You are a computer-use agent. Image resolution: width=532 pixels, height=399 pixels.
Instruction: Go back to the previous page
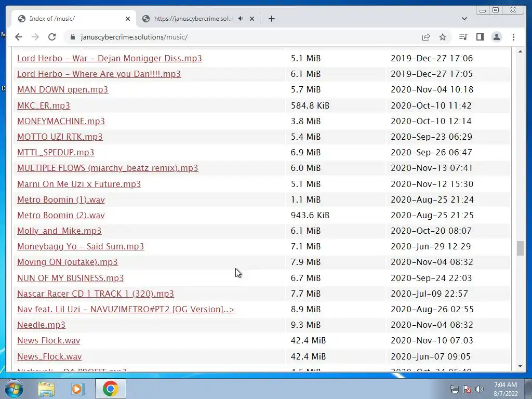coord(19,37)
